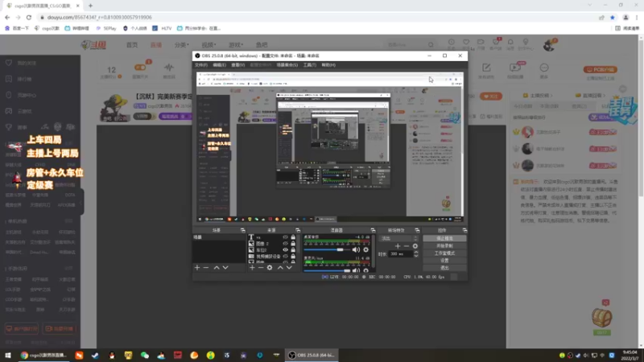This screenshot has width=644, height=362.
Task: Switch to OBS 25.0.8 taskbar button
Action: pyautogui.click(x=312, y=356)
